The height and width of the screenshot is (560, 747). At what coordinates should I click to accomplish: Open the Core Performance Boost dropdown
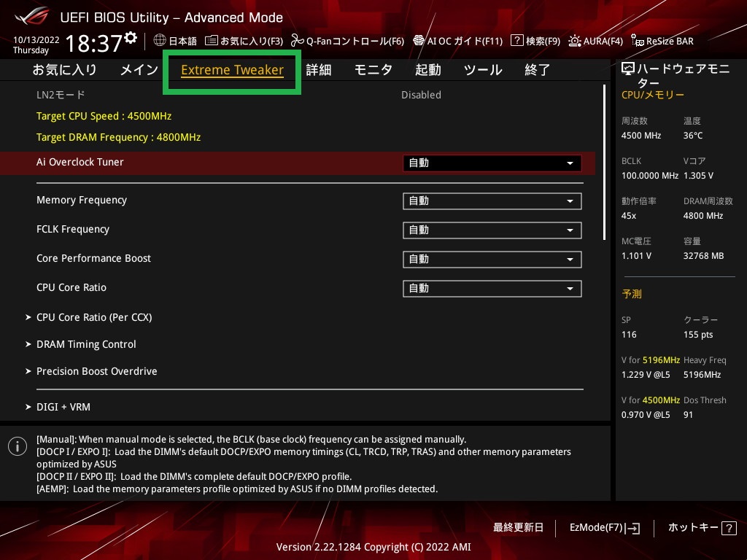(x=492, y=259)
